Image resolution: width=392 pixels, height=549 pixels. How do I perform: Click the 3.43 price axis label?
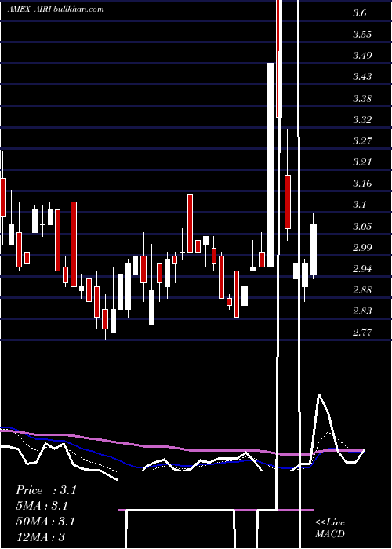(362, 76)
